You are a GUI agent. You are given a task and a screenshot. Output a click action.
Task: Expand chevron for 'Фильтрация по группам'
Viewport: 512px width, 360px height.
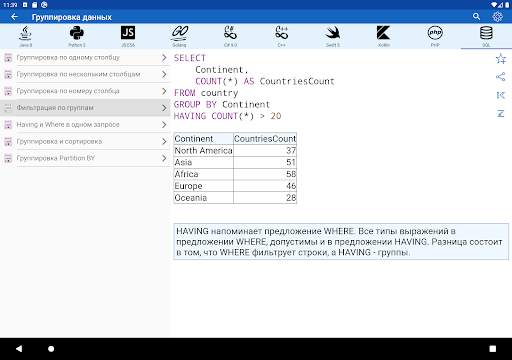pyautogui.click(x=164, y=108)
